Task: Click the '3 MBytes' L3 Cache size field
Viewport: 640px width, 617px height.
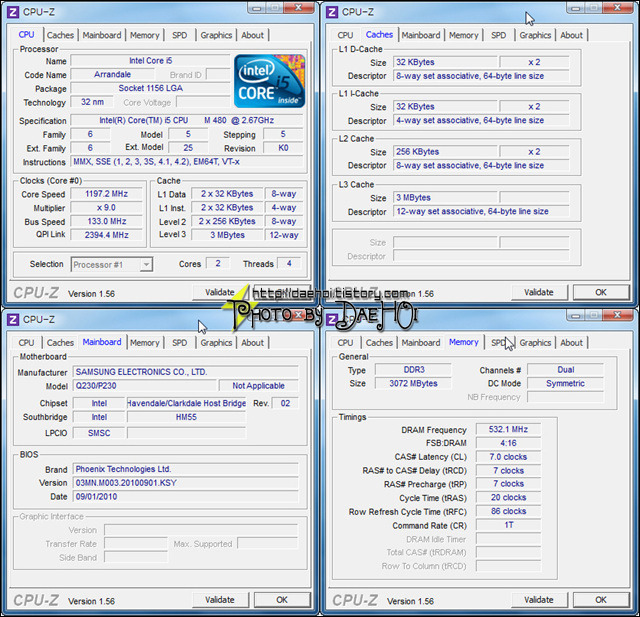Action: pos(445,198)
